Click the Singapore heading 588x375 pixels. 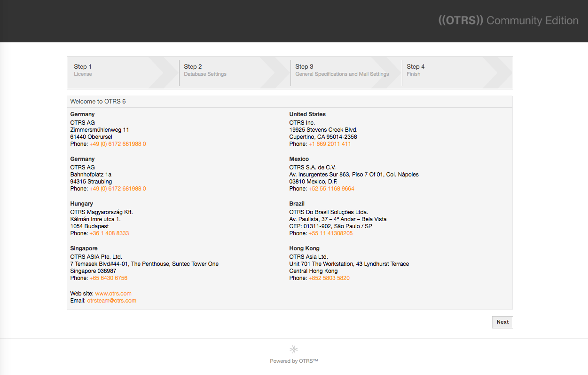pyautogui.click(x=84, y=248)
